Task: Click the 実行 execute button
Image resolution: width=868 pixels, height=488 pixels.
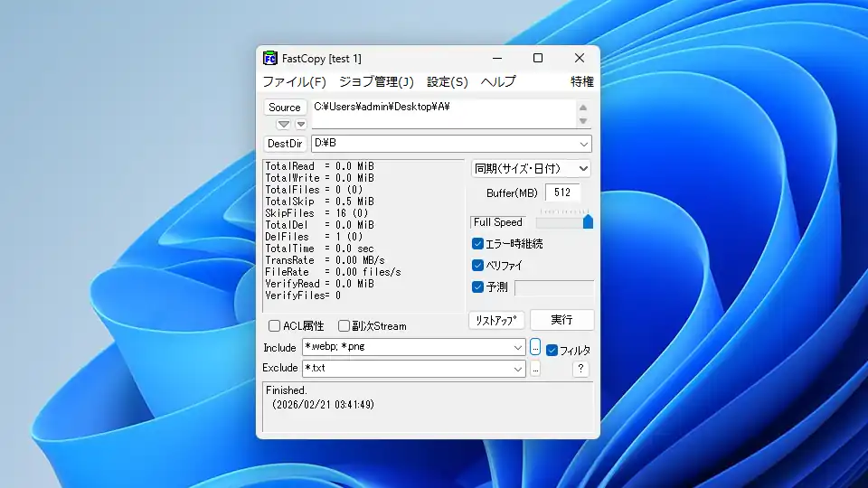Action: point(561,320)
